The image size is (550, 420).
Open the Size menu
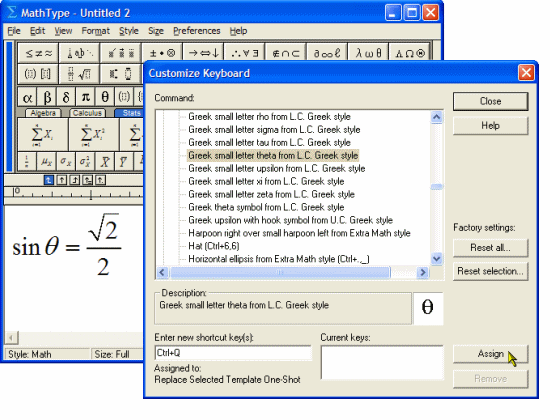[x=156, y=31]
